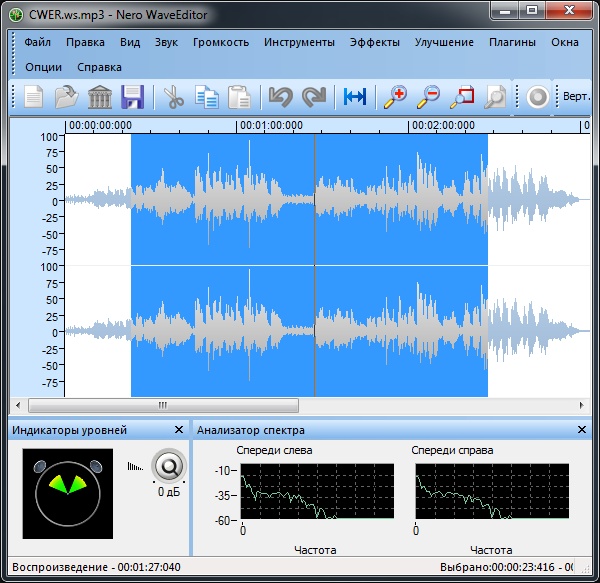Click the Open file folder icon
This screenshot has height=583, width=600.
tap(67, 97)
